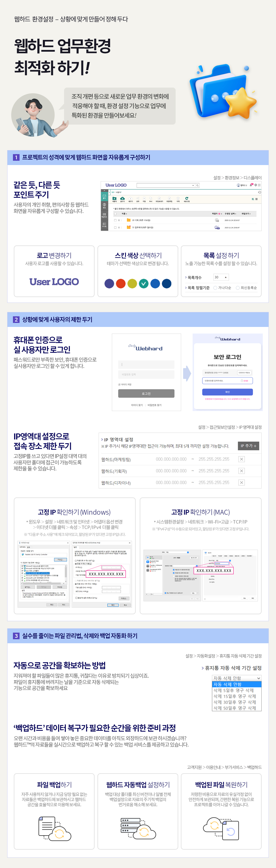Pick the purple skin color swatch
Viewport: 276px width, 868px height.
point(109,283)
